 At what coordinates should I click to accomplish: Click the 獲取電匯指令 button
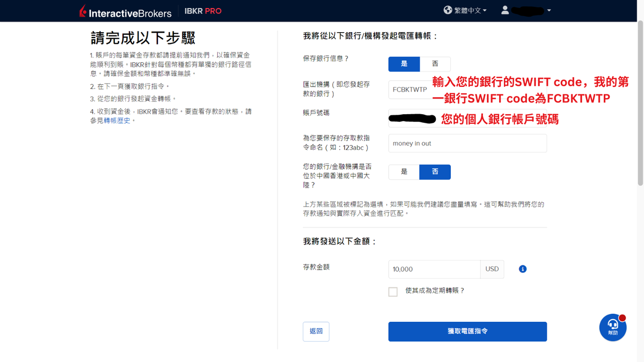tap(467, 331)
